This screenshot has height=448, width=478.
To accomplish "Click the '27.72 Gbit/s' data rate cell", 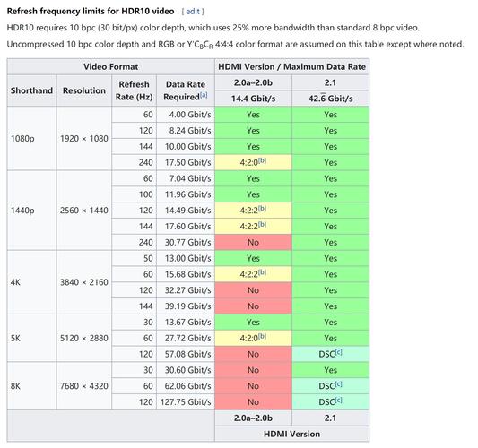I will 186,338.
